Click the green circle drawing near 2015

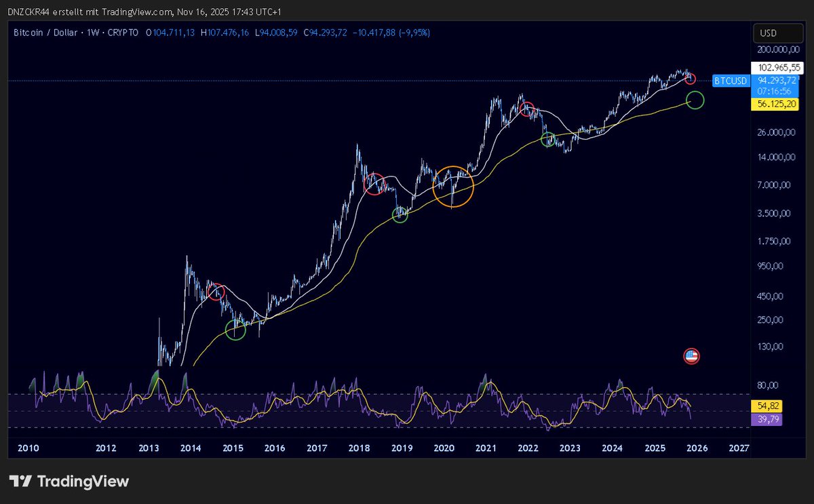pos(235,330)
